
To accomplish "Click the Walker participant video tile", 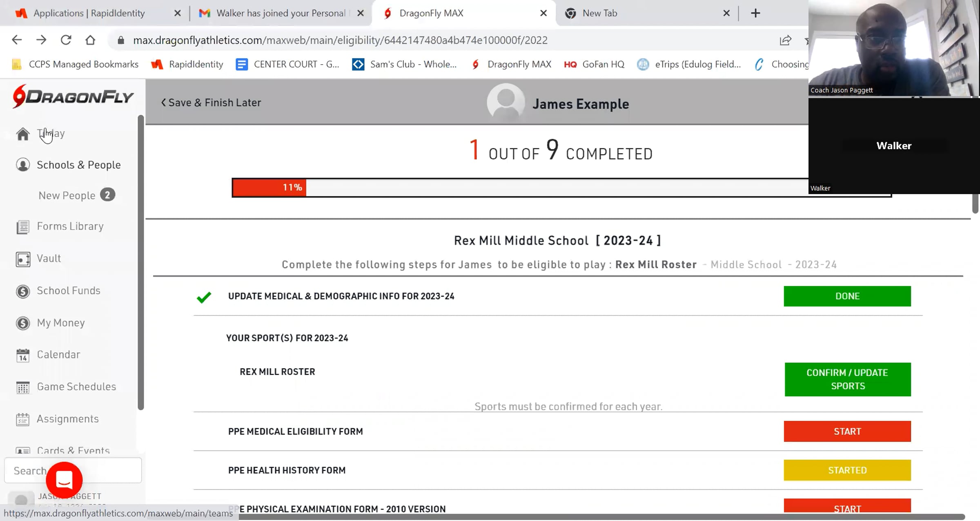I will tap(894, 145).
